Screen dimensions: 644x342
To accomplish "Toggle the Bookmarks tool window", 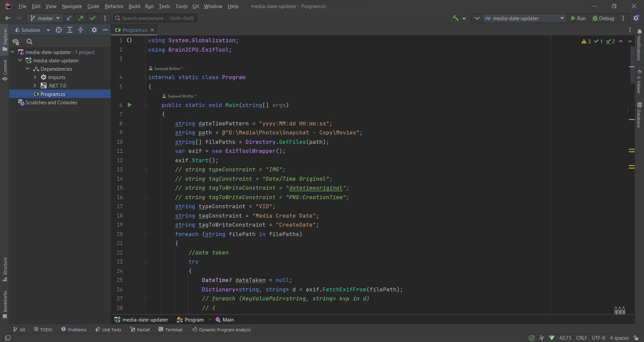I will click(x=5, y=304).
